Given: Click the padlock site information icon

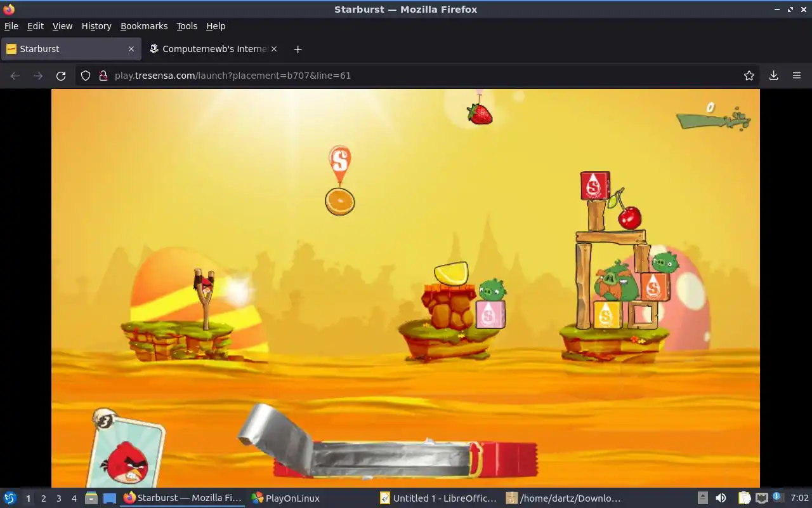Looking at the screenshot, I should pos(103,76).
